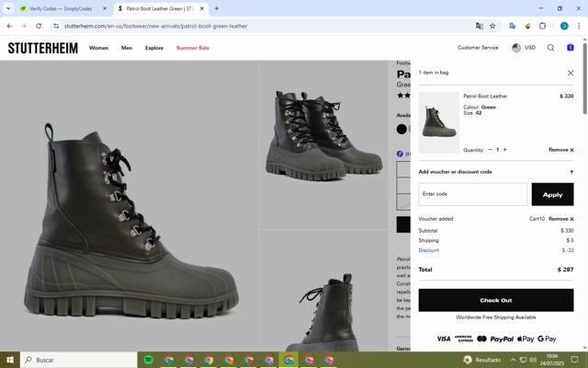This screenshot has height=368, width=588.
Task: Show hidden system tray icons chevron
Action: 513,360
